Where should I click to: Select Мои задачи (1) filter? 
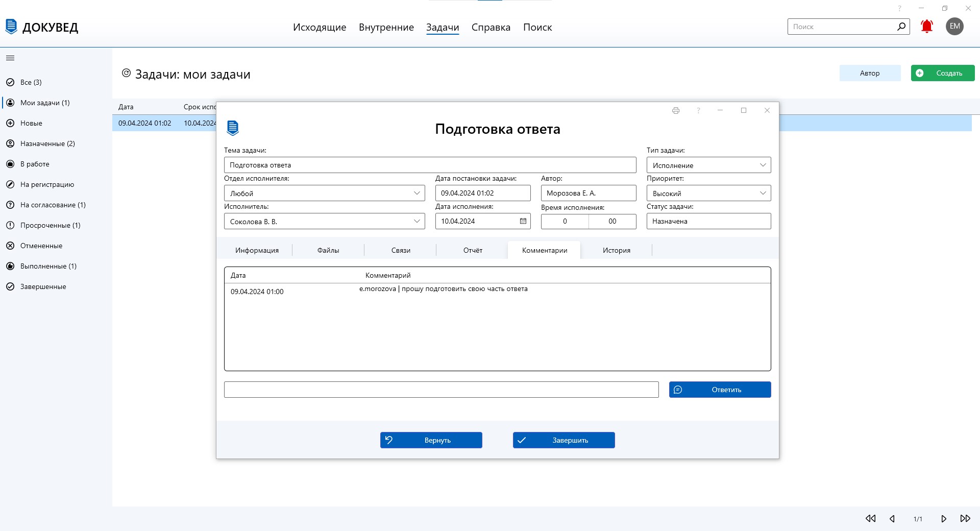[x=56, y=103]
